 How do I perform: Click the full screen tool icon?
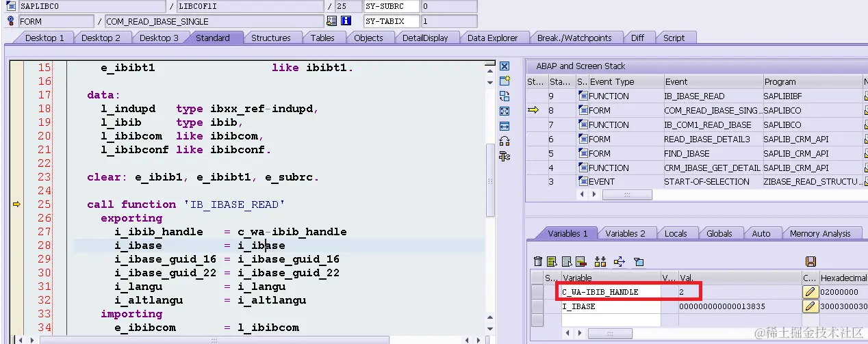point(505,111)
